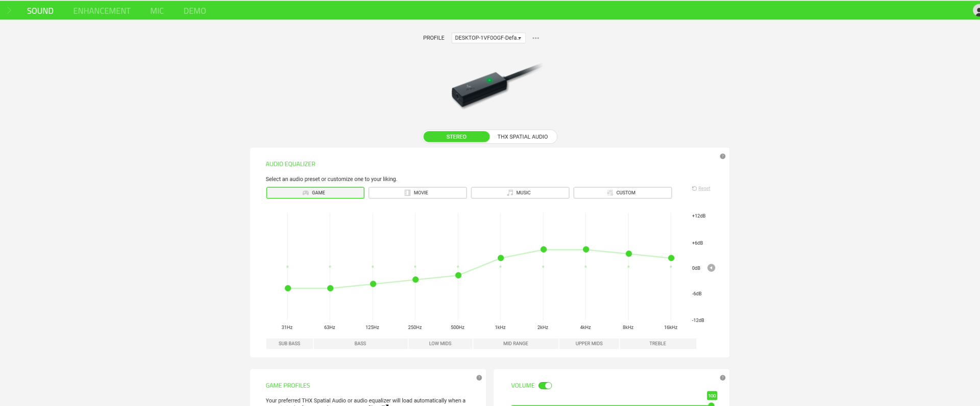Click the BASS range label

(360, 344)
